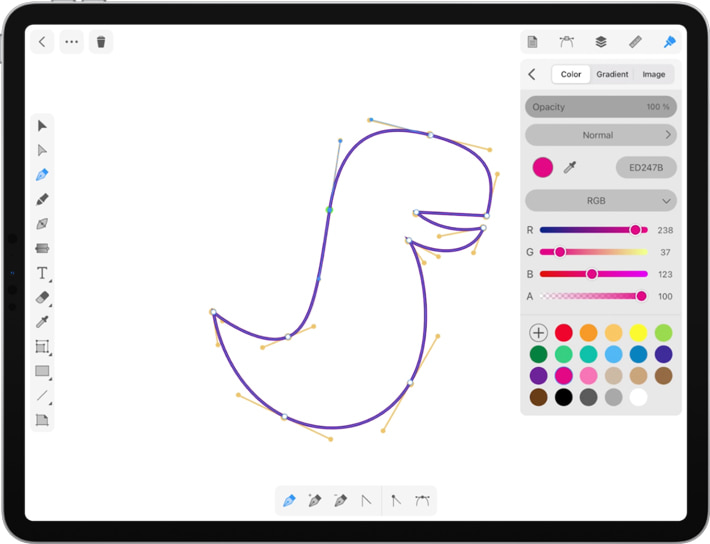Choose the Add Anchor Point pen

point(314,501)
